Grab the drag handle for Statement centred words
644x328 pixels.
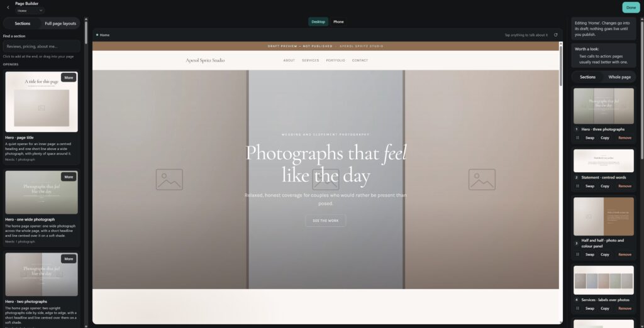(x=577, y=186)
